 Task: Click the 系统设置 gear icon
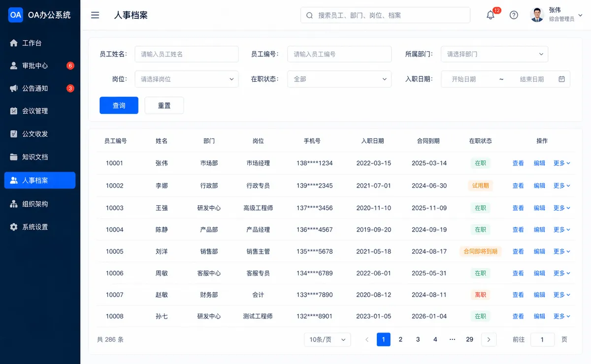[14, 227]
